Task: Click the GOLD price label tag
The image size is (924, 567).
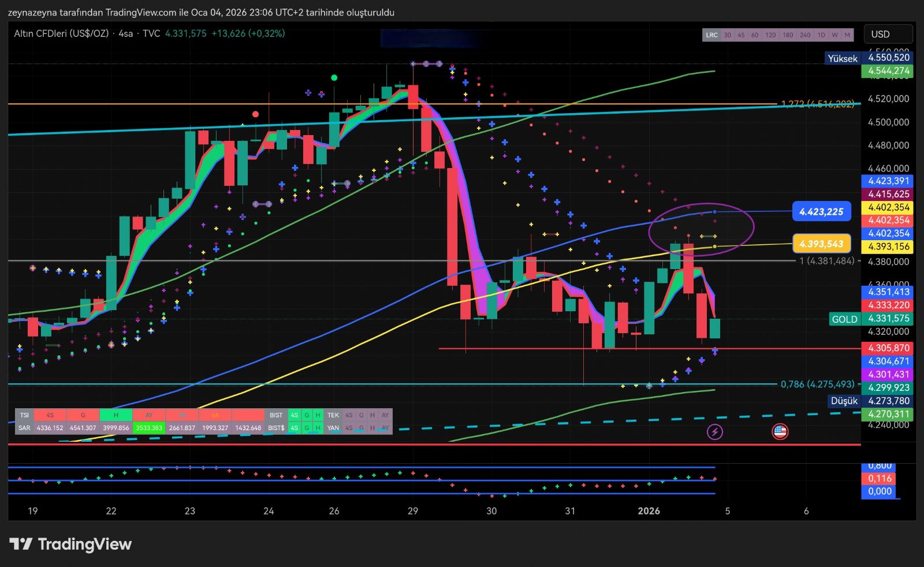Action: (x=844, y=319)
